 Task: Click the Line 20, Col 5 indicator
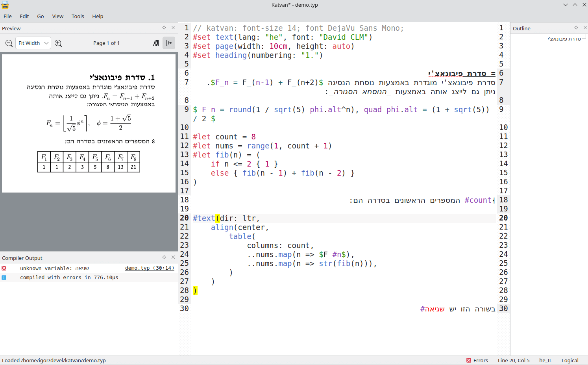[x=514, y=360]
